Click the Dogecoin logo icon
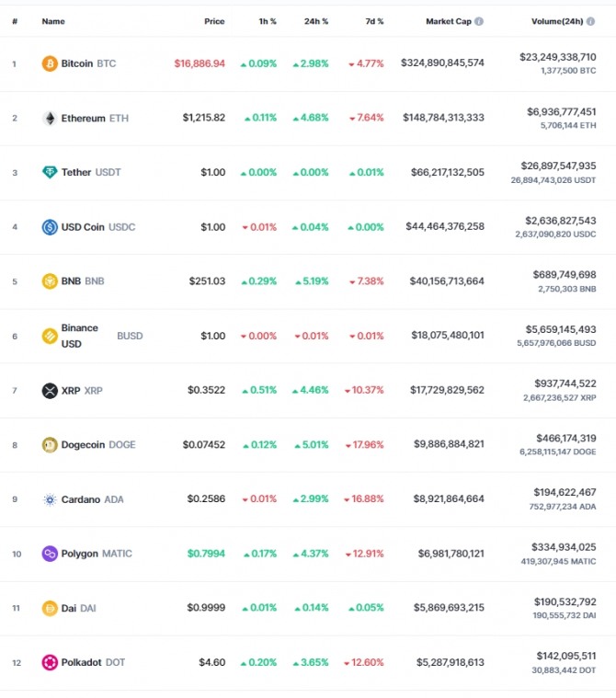Image resolution: width=616 pixels, height=698 pixels. (50, 445)
